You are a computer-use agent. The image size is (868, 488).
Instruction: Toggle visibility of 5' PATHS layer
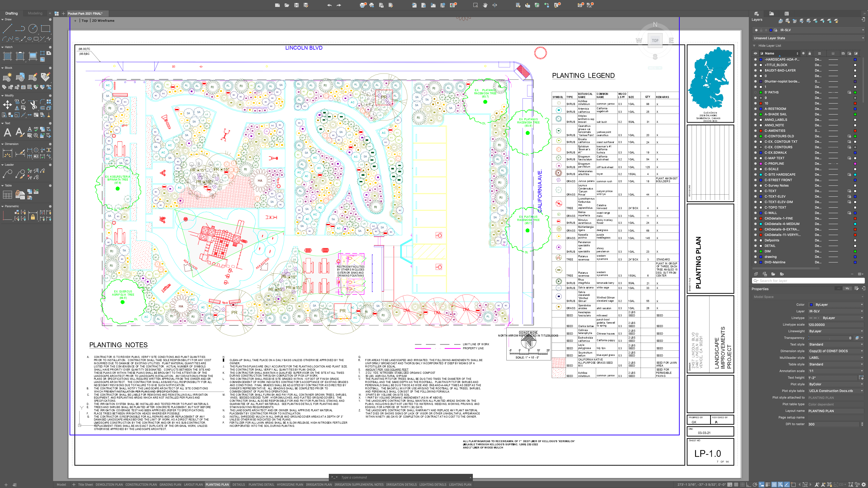point(755,92)
